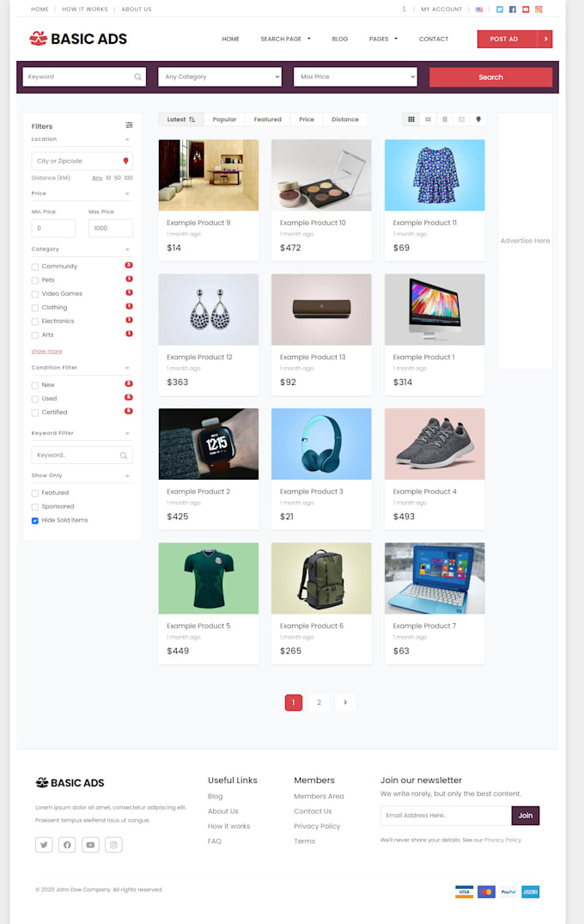Uncheck the Hide Sold Items checkbox

(34, 520)
